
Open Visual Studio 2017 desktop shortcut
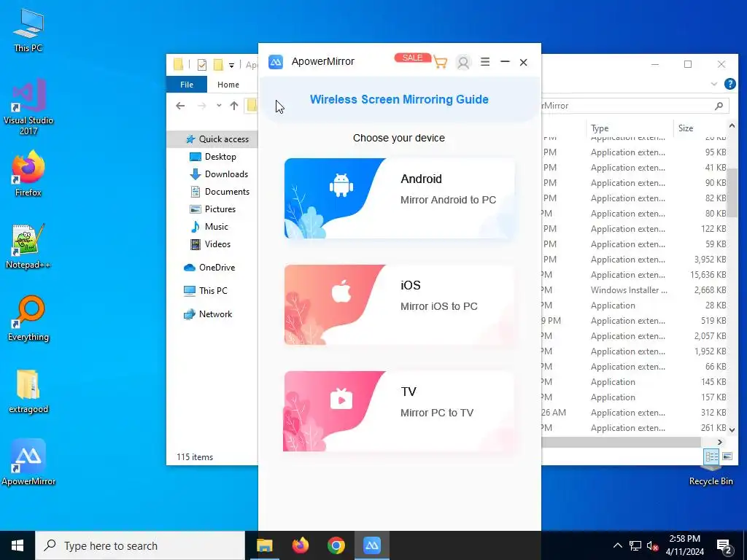tap(28, 106)
